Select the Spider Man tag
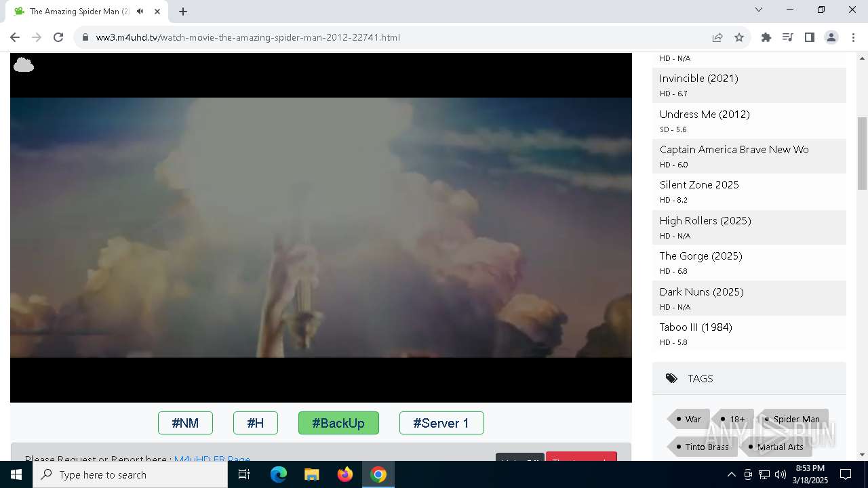868x488 pixels. [x=793, y=419]
